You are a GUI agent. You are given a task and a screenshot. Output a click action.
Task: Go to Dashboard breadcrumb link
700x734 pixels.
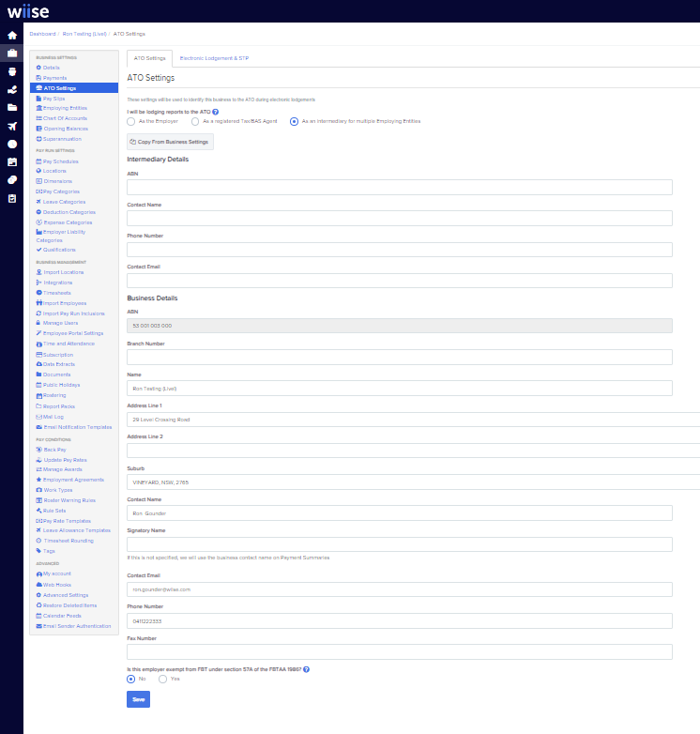pyautogui.click(x=42, y=34)
